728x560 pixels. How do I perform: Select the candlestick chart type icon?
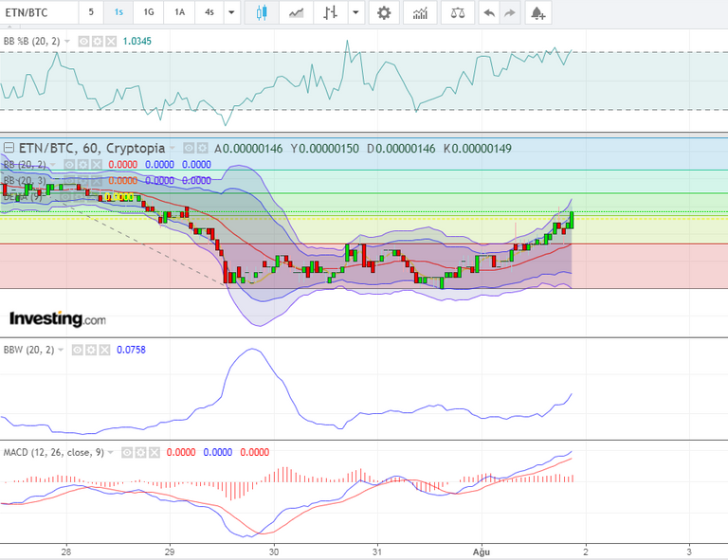(262, 12)
